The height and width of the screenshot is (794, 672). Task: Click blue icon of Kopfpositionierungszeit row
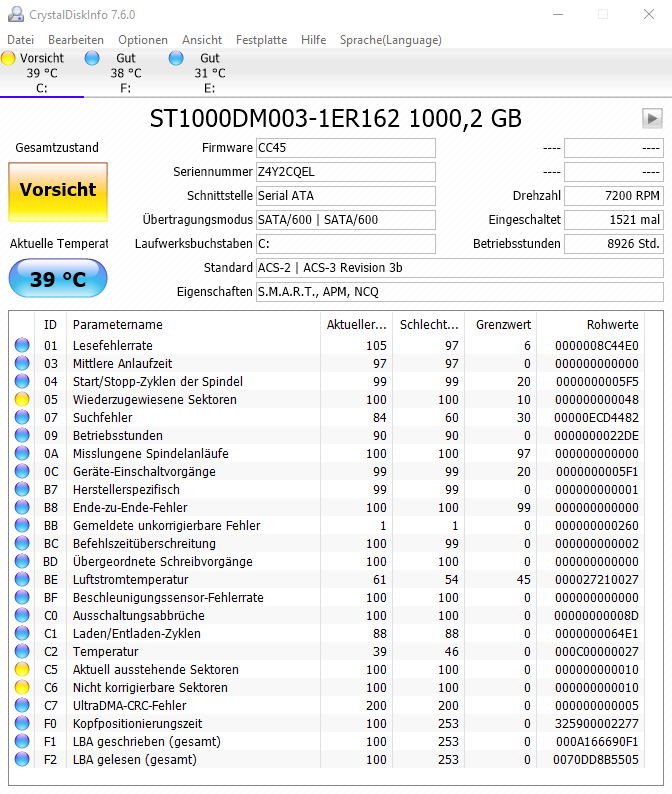coord(22,724)
